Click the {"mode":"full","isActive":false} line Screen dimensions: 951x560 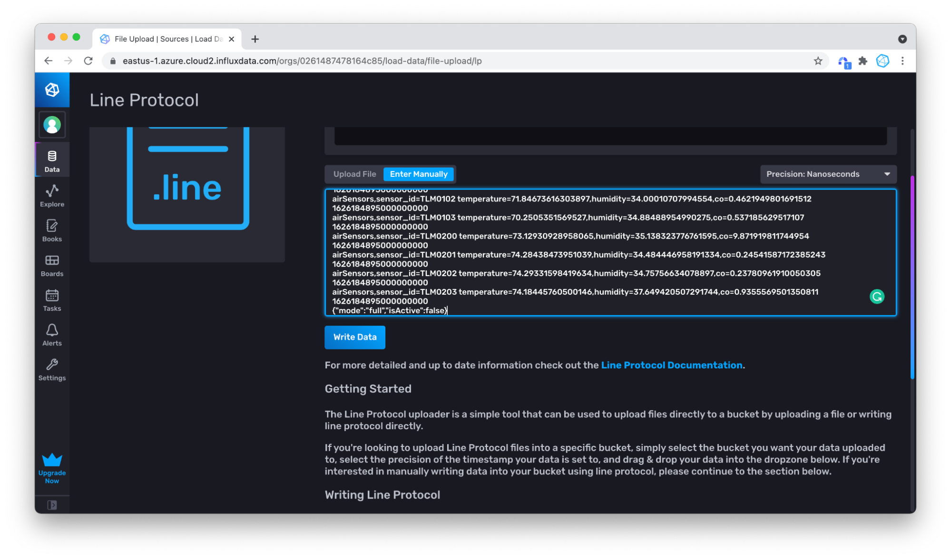tap(390, 310)
